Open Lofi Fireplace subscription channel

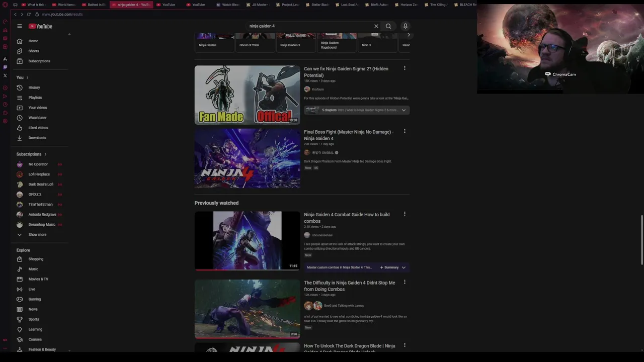click(40, 174)
